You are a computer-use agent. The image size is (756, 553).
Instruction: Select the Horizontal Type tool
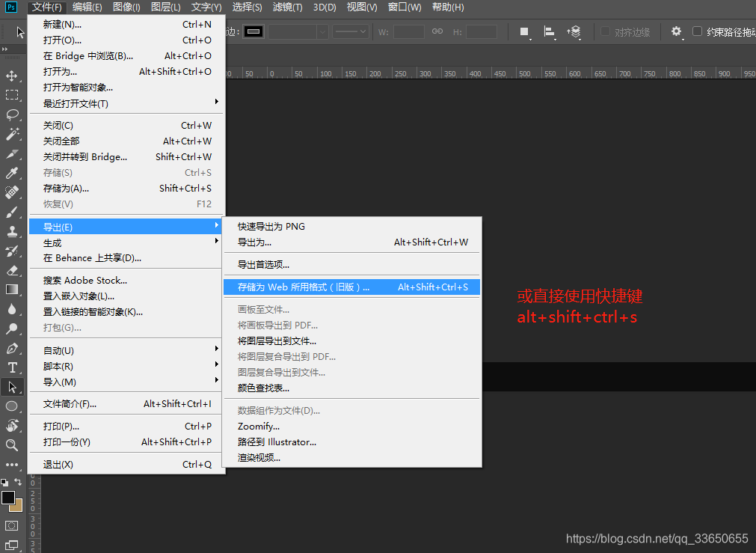pyautogui.click(x=11, y=367)
